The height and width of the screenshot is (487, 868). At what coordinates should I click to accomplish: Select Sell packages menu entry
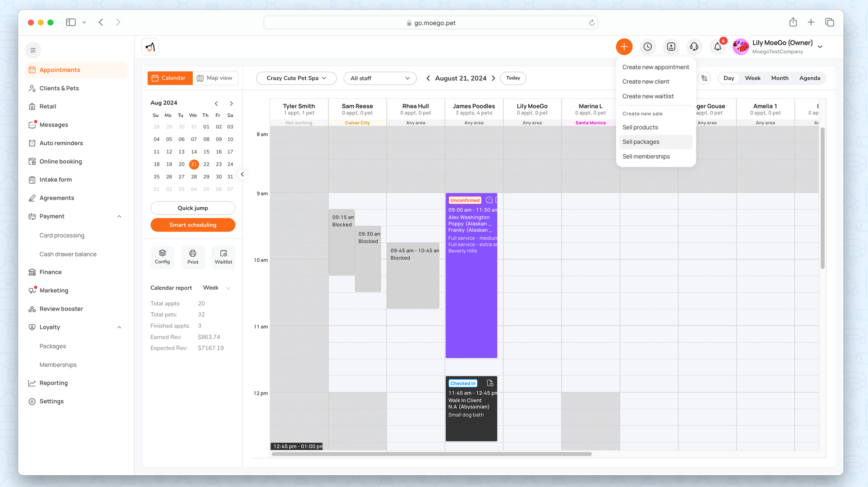[x=641, y=142]
